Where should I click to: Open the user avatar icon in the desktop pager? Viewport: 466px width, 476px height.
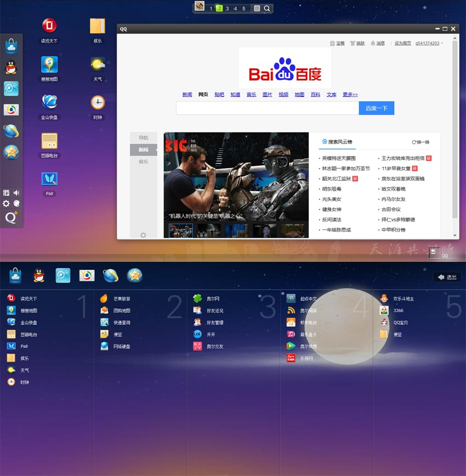(200, 6)
